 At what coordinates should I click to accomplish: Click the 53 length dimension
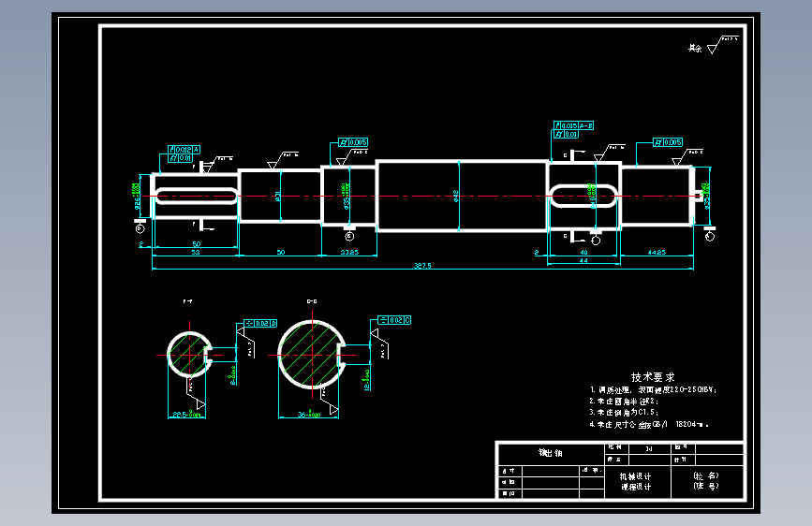[x=195, y=252]
